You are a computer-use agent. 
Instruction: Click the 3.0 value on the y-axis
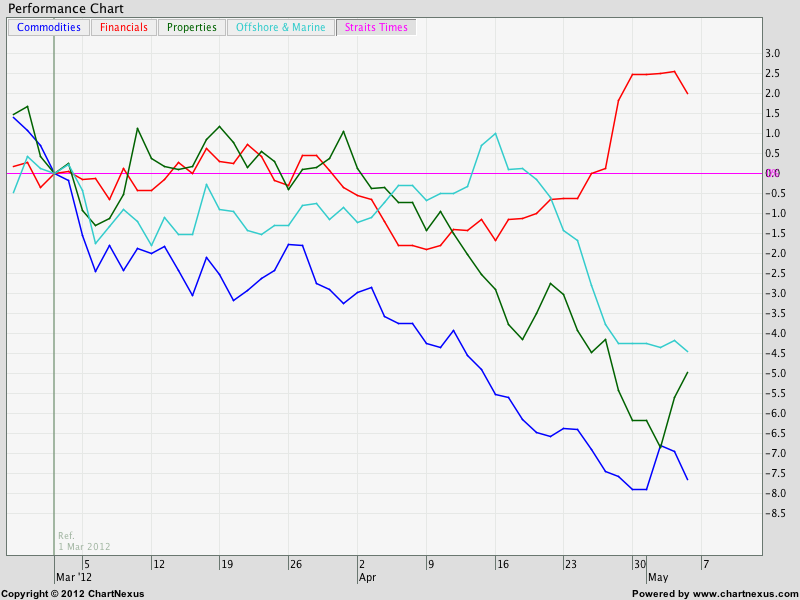[771, 53]
